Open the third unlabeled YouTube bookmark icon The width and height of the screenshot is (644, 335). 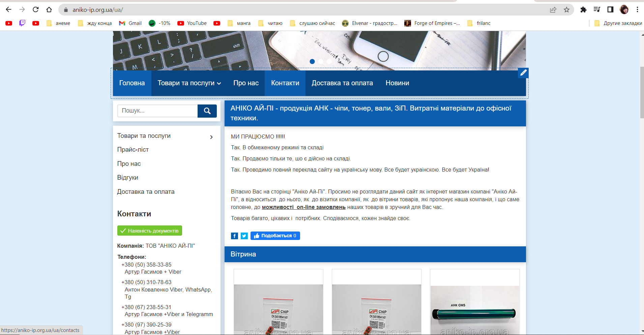217,23
